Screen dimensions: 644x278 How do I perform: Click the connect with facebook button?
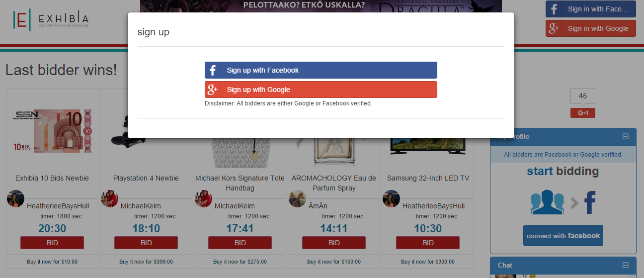tap(563, 236)
